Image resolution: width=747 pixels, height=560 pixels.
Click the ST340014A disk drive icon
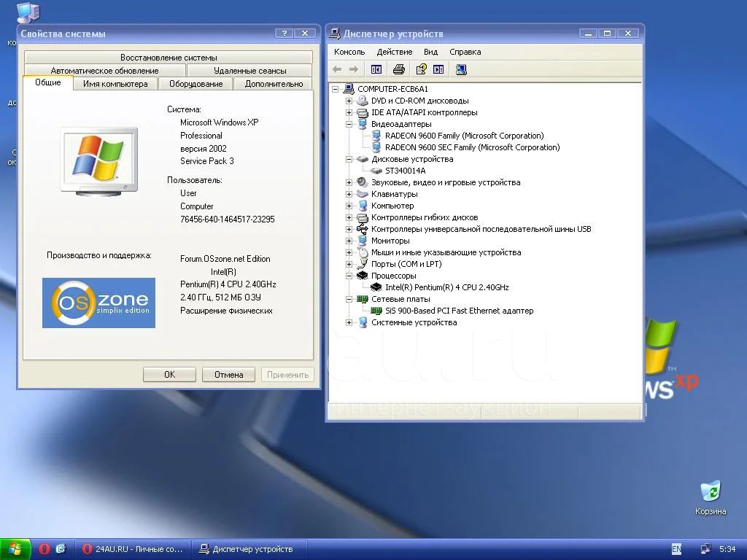coord(376,171)
